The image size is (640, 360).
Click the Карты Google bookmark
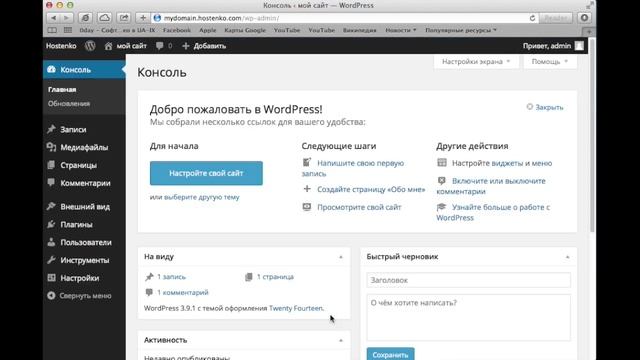coord(245,30)
